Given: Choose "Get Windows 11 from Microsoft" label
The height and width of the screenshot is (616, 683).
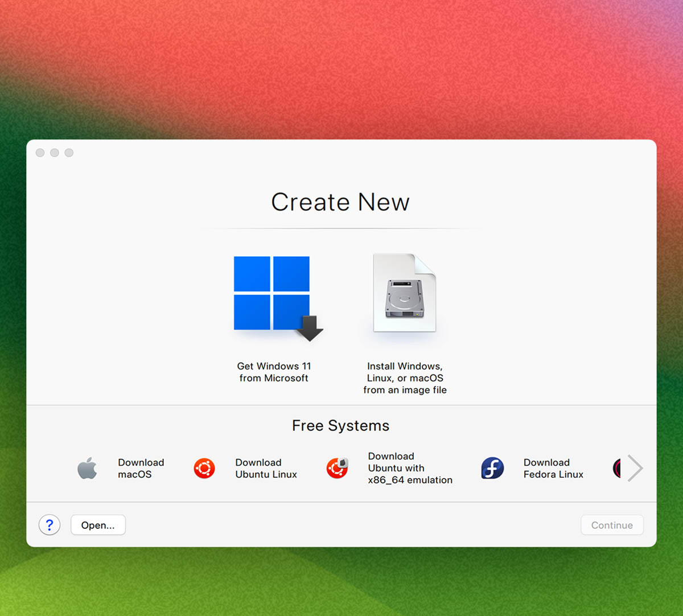Looking at the screenshot, I should click(x=274, y=372).
